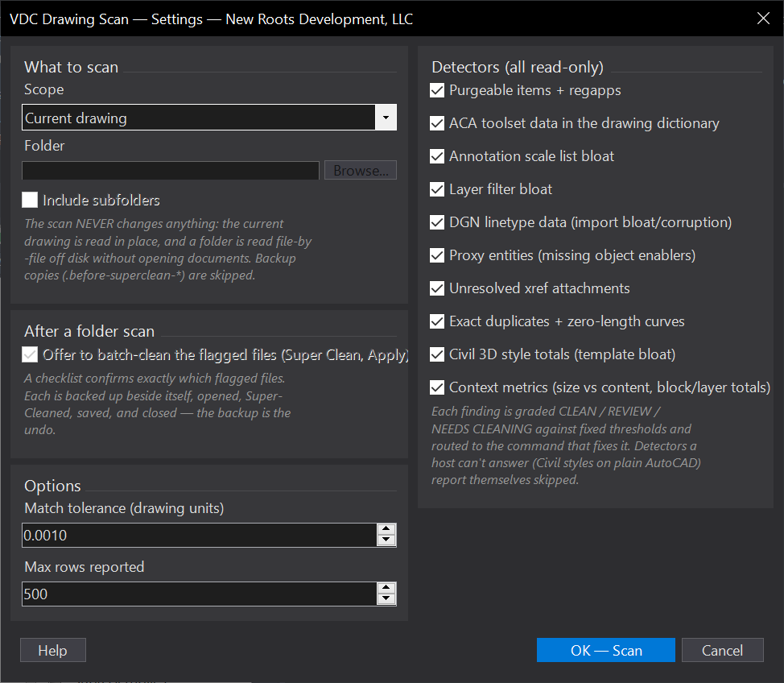Image resolution: width=784 pixels, height=683 pixels.
Task: Uncheck Purgeable items + regapps detector
Action: pyautogui.click(x=437, y=90)
